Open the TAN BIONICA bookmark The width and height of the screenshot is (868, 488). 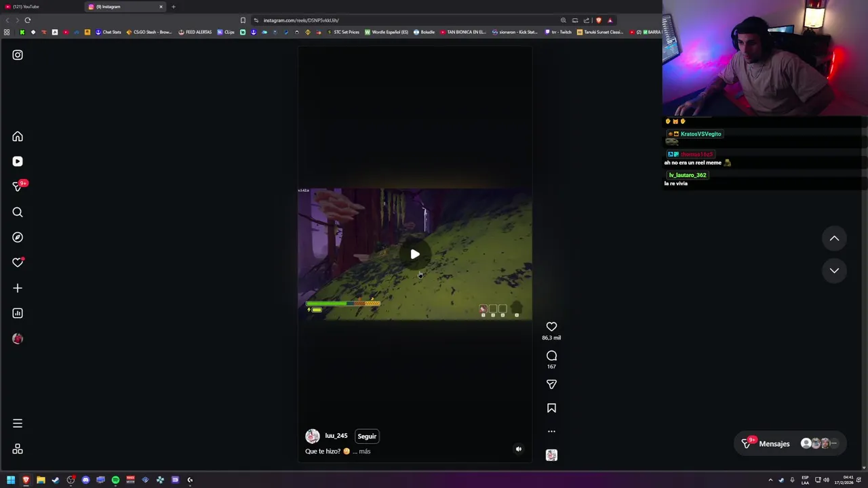[463, 32]
